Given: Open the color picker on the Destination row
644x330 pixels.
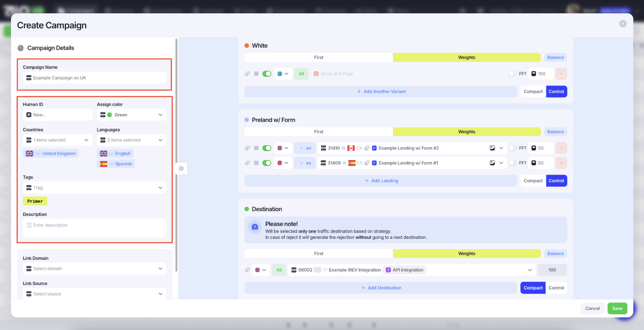Looking at the screenshot, I should click(x=260, y=270).
